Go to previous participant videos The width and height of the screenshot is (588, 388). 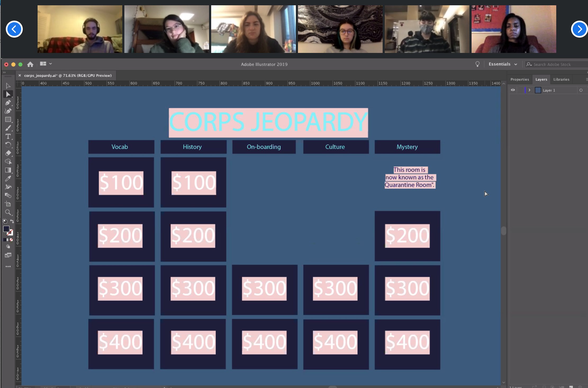[14, 29]
